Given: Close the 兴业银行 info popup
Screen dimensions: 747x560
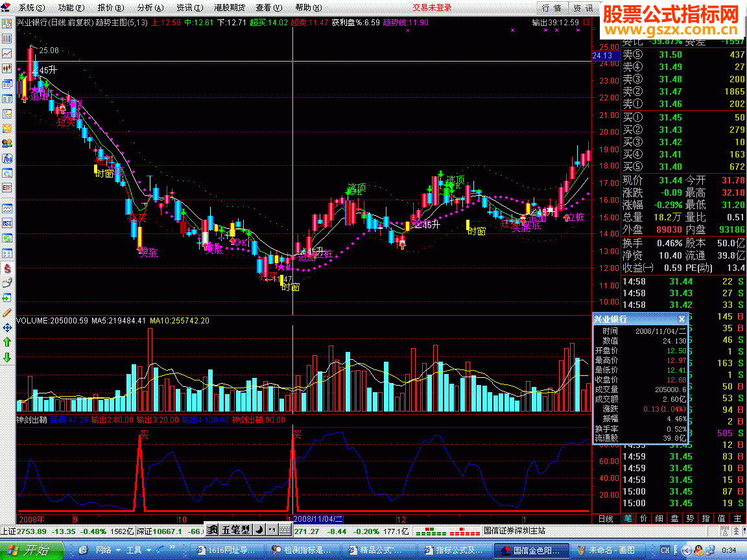Looking at the screenshot, I should click(x=682, y=319).
